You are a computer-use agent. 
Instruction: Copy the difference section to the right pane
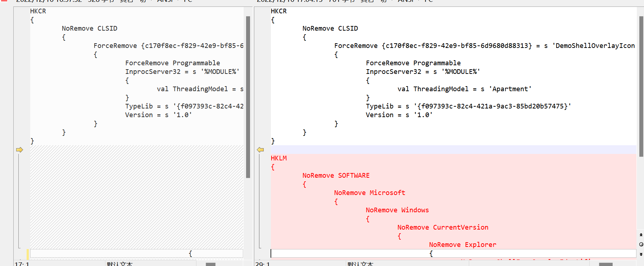pyautogui.click(x=19, y=150)
